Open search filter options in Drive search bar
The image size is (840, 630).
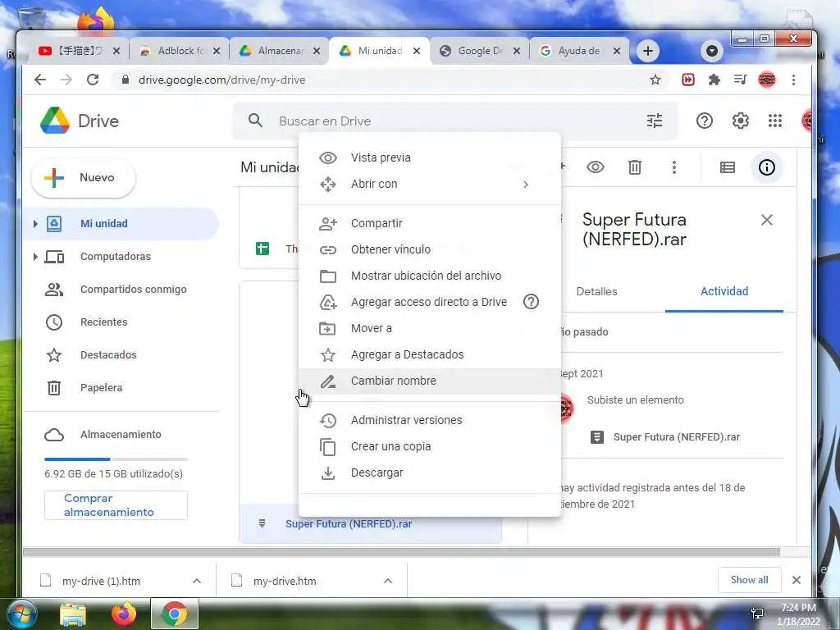tap(654, 121)
